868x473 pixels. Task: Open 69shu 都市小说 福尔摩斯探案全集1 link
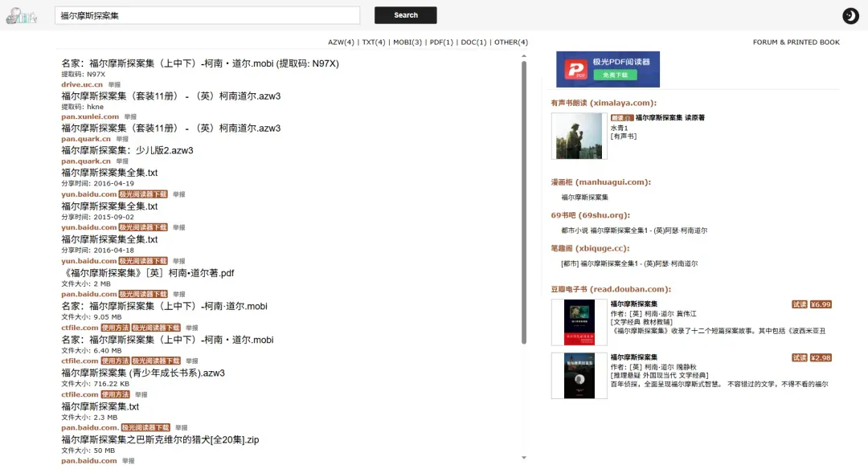coord(634,230)
